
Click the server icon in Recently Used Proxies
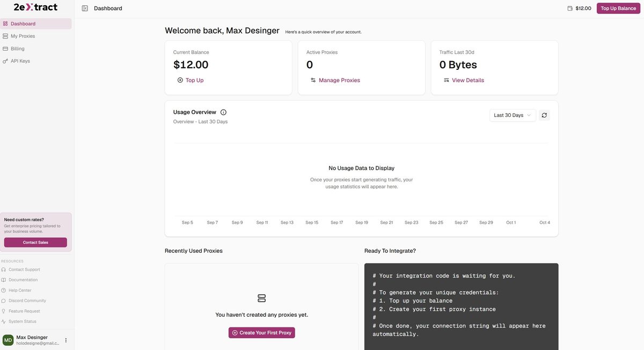[262, 298]
